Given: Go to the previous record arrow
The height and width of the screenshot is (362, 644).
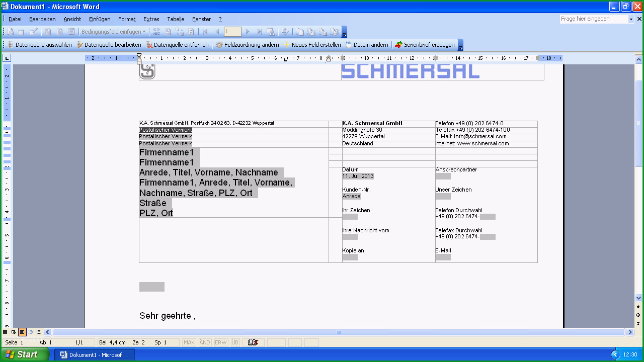Looking at the screenshot, I should click(217, 32).
